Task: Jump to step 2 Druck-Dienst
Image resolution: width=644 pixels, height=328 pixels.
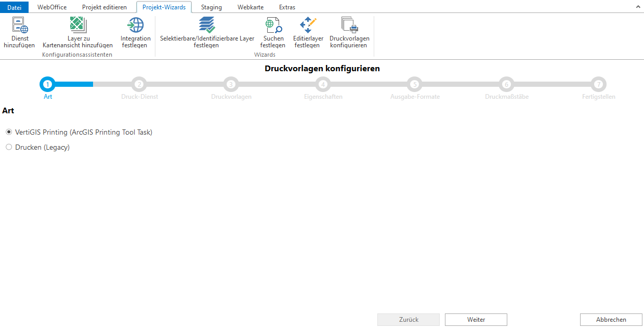Action: 139,84
